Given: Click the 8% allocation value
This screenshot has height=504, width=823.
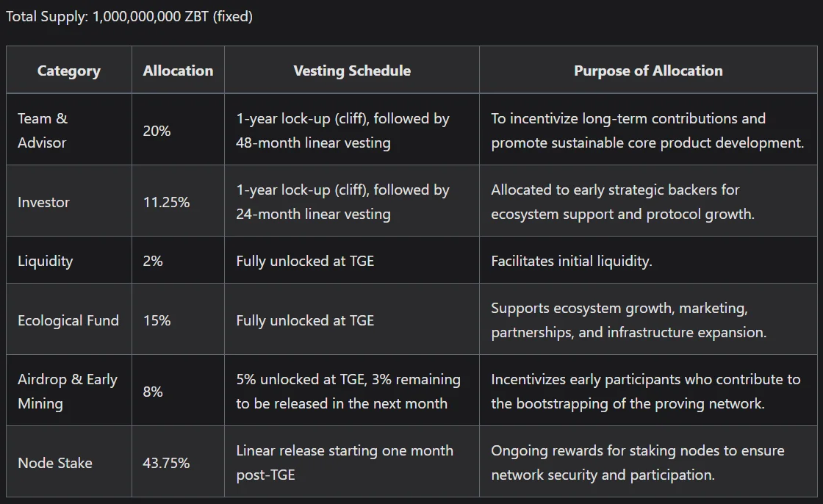Looking at the screenshot, I should coord(153,392).
